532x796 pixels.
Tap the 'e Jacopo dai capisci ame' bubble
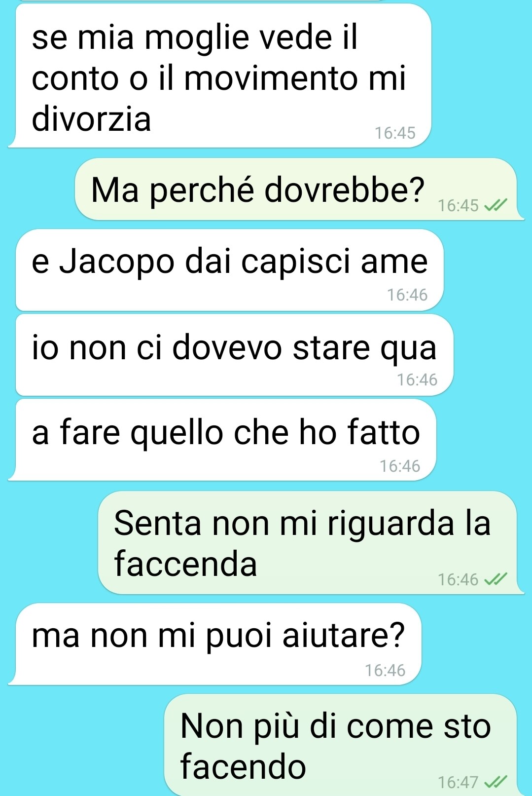click(230, 270)
